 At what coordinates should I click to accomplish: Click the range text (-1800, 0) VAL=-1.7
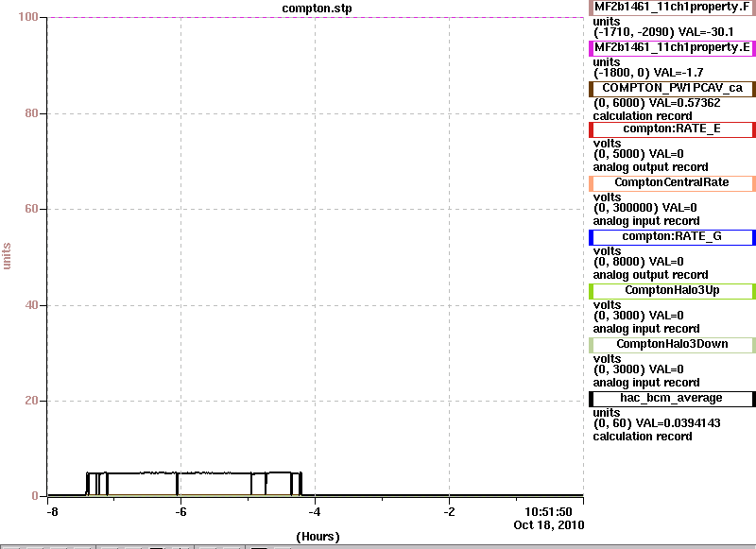(648, 73)
